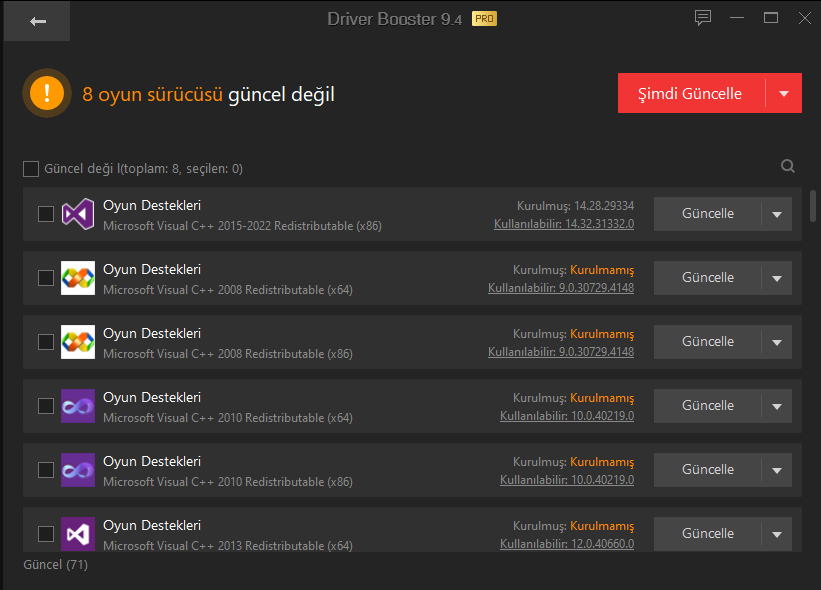Maximize the Driver Booster window
Image resolution: width=821 pixels, height=590 pixels.
coord(771,18)
